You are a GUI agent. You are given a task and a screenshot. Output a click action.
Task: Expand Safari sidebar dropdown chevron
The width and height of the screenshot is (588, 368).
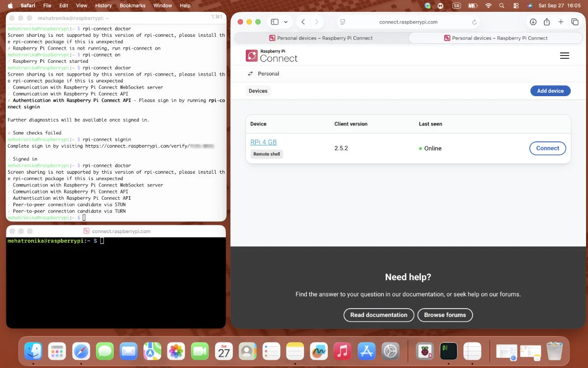pos(286,22)
